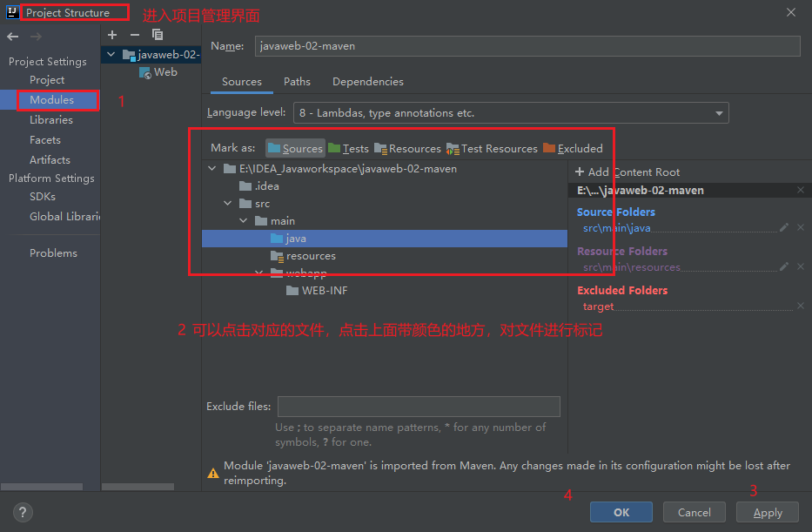Apply the module changes

tap(767, 512)
